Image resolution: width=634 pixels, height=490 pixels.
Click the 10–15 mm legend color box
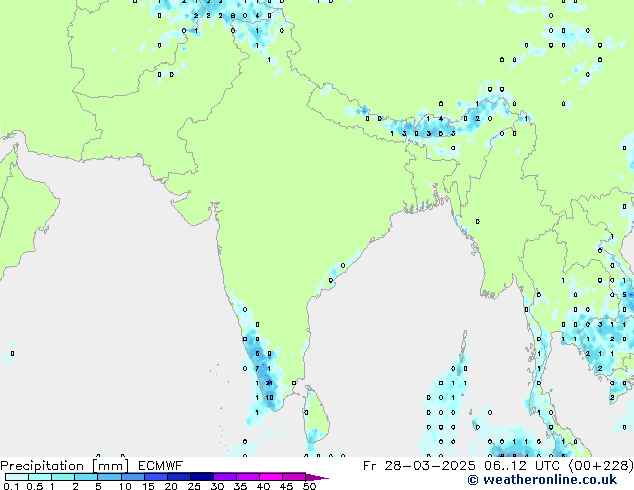133,477
